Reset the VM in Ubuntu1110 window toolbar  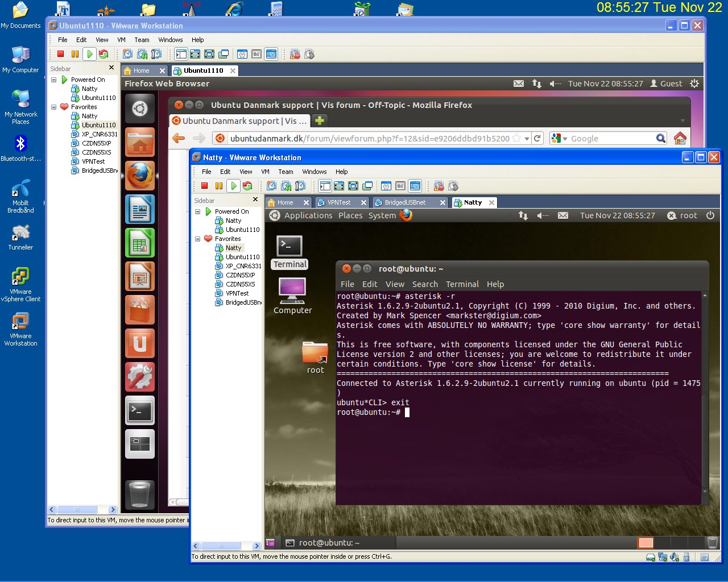[104, 54]
